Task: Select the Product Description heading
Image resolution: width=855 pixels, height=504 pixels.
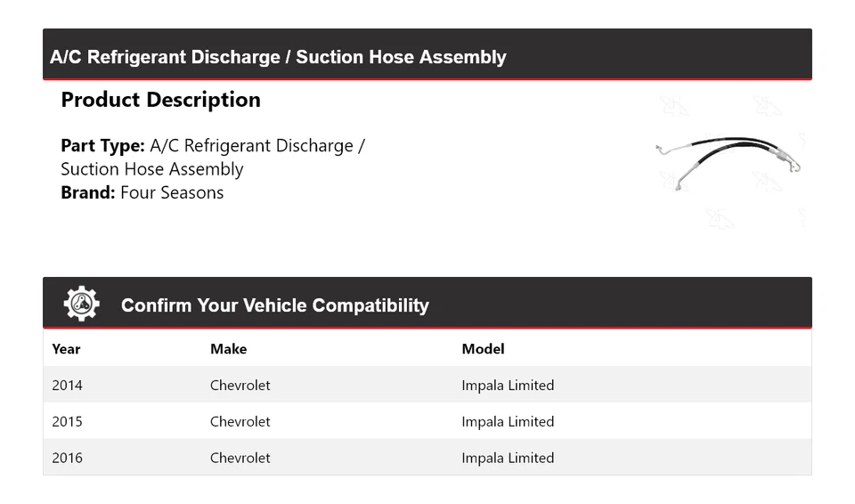Action: point(160,100)
